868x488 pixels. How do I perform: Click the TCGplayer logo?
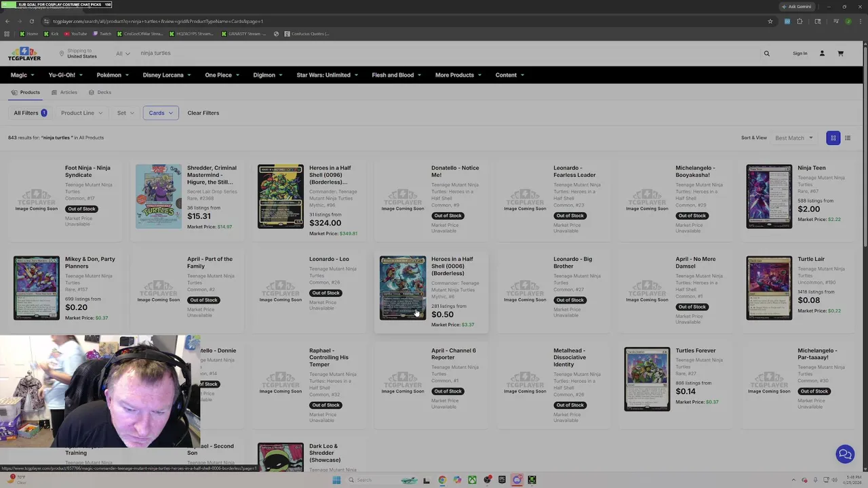pos(24,54)
